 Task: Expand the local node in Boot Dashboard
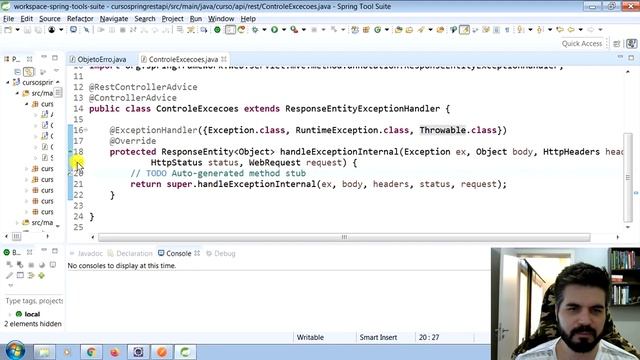pos(10,314)
